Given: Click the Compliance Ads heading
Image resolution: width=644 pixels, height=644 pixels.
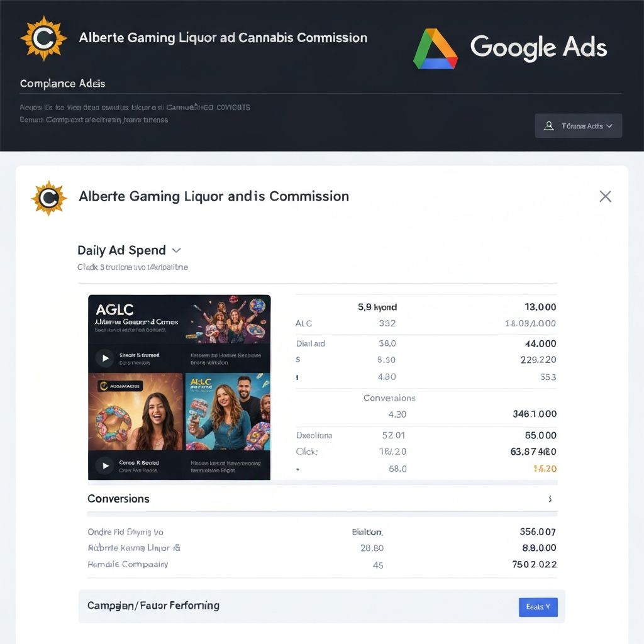Looking at the screenshot, I should (62, 84).
